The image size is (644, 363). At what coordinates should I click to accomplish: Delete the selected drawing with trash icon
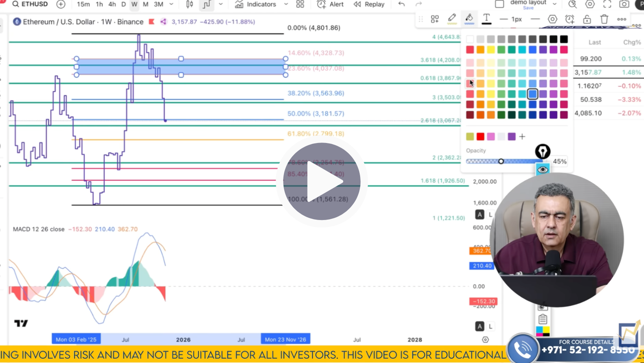(604, 18)
